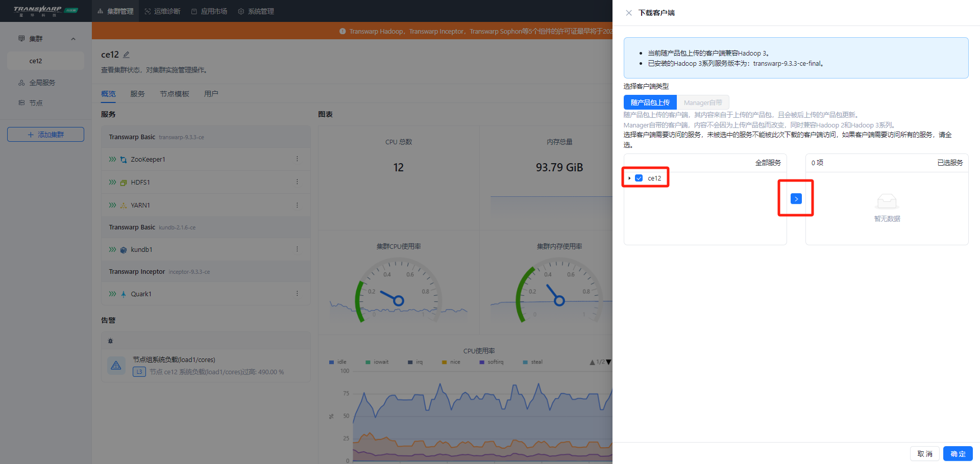Click the running status arrows beside Quark1
This screenshot has height=464, width=980.
tap(112, 294)
